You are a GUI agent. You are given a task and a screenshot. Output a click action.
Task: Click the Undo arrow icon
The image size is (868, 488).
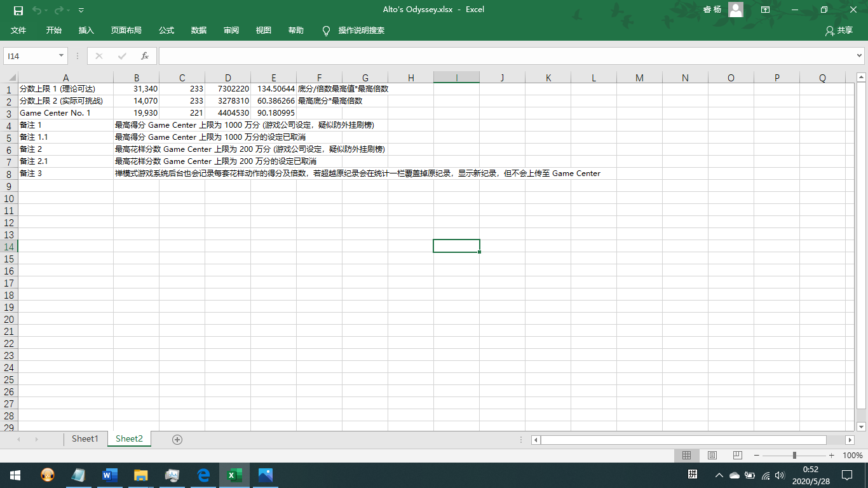point(37,10)
